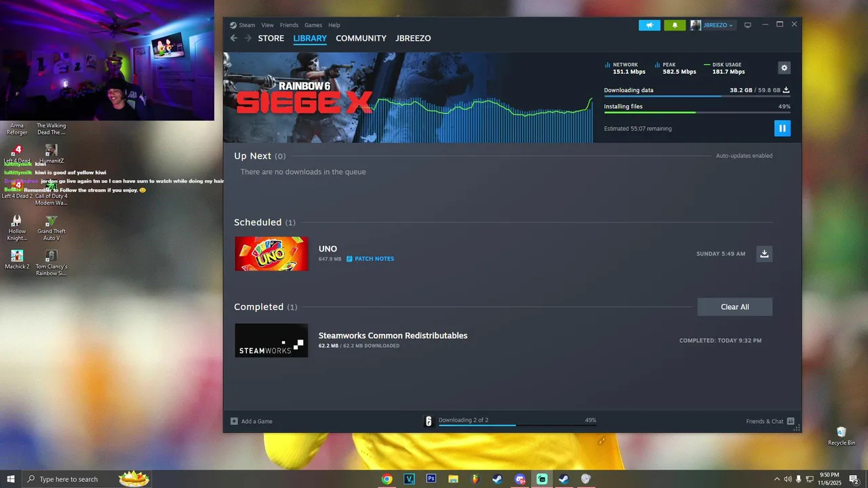Click the microphone tray icon

pos(798,479)
